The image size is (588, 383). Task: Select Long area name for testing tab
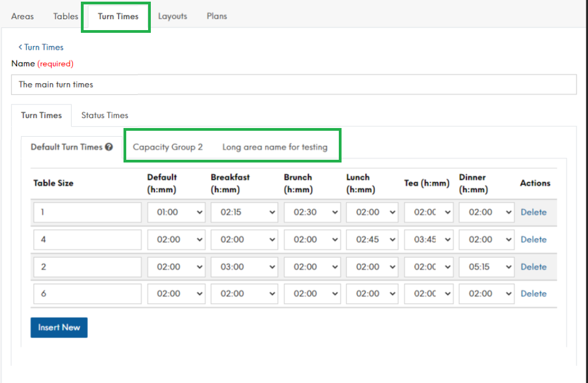coord(275,147)
